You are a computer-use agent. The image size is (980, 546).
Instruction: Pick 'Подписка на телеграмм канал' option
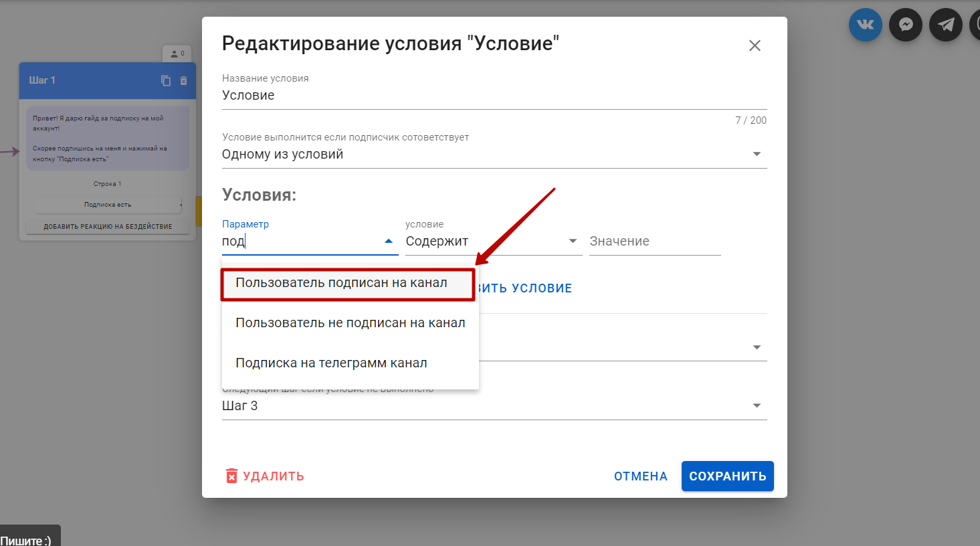point(331,363)
